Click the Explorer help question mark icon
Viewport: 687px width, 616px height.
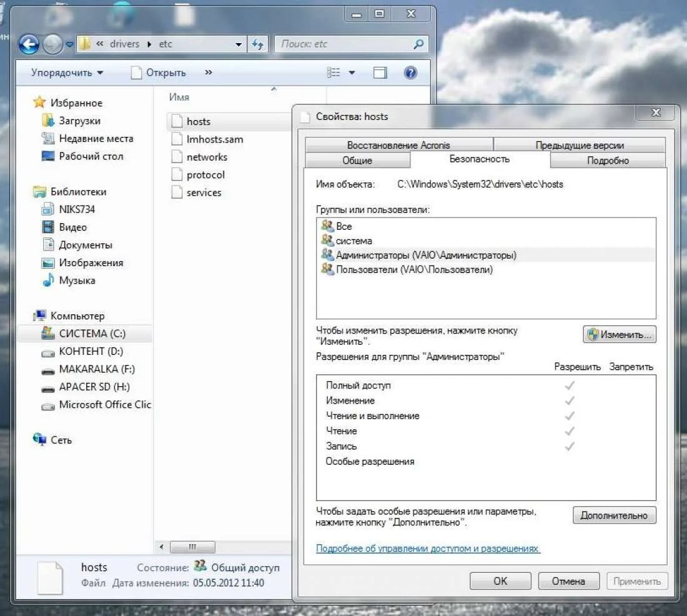[410, 73]
